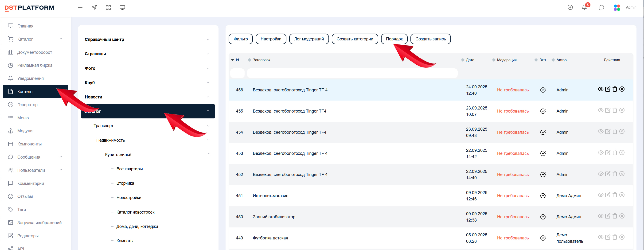Screen dimensions: 644x250
Task: Expand Пользователи submenu in sidebar
Action: pyautogui.click(x=61, y=170)
